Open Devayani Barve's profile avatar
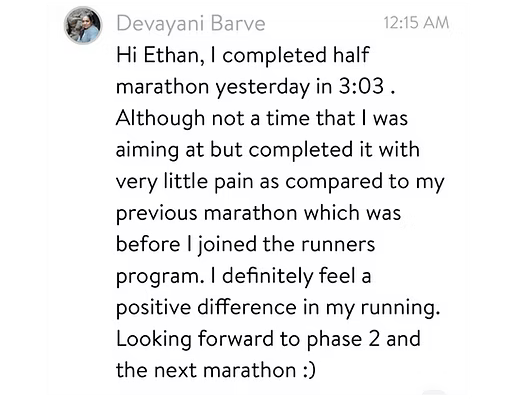This screenshot has width=514, height=399. click(x=83, y=25)
